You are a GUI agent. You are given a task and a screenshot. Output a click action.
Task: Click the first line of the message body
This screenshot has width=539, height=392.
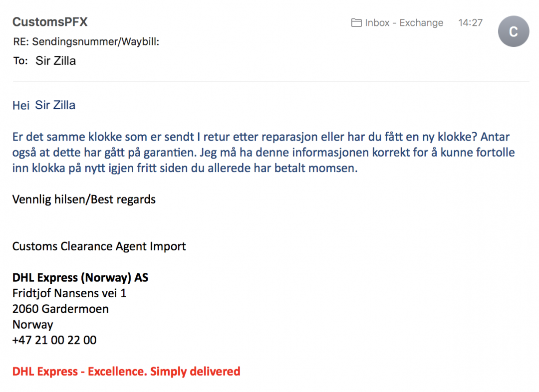pos(261,137)
